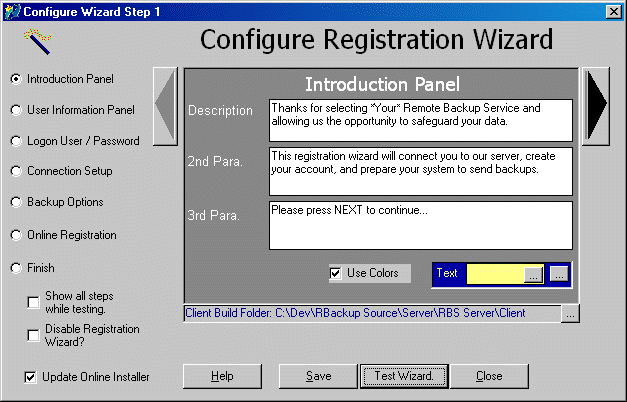The height and width of the screenshot is (402, 627).
Task: Click the yellow Text color swatch
Action: tap(495, 273)
